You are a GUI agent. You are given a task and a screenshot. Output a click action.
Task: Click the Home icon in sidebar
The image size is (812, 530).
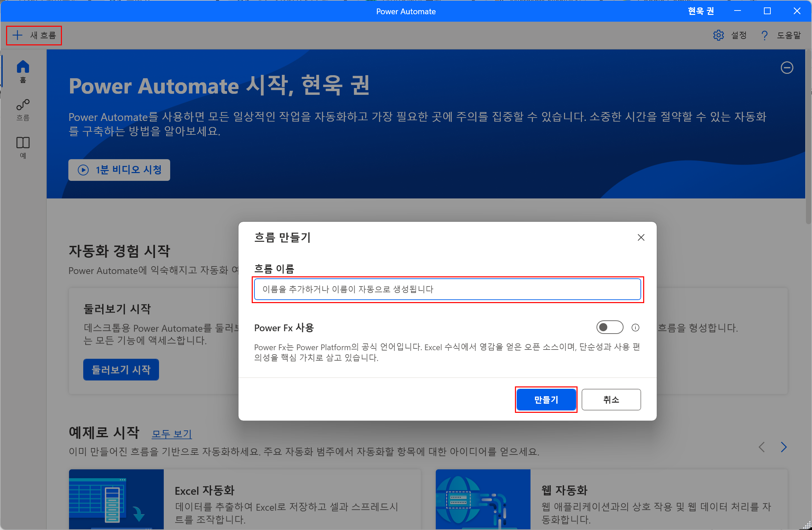[23, 67]
